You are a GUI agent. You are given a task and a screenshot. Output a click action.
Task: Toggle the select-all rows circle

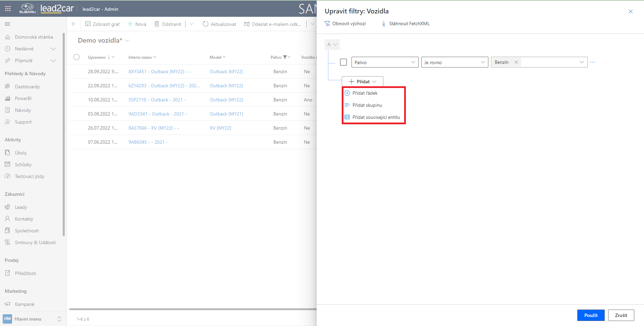point(76,57)
